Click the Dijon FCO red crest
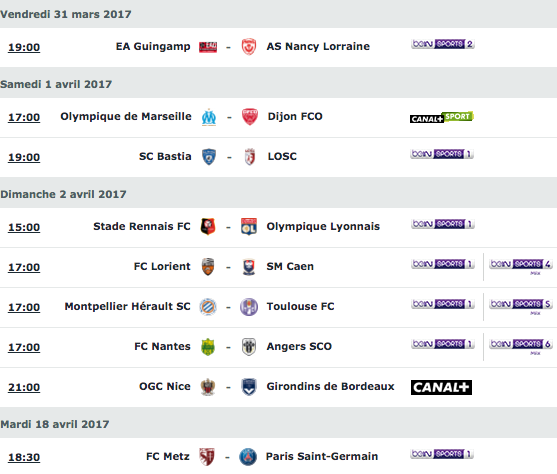This screenshot has height=474, width=557. [x=250, y=117]
